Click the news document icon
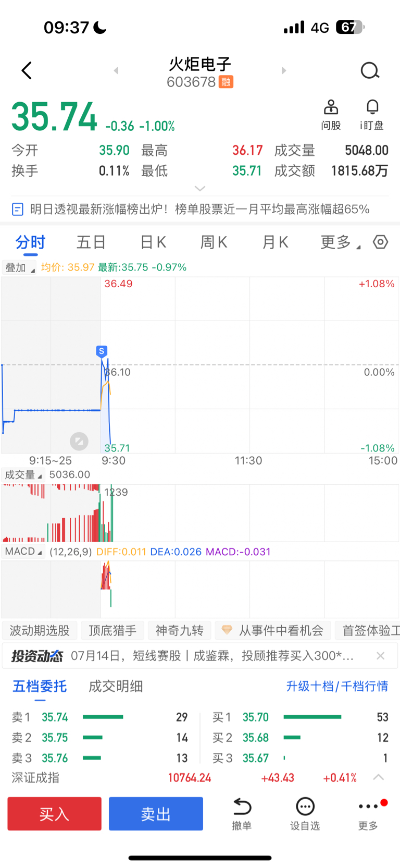The height and width of the screenshot is (868, 400). [x=17, y=210]
